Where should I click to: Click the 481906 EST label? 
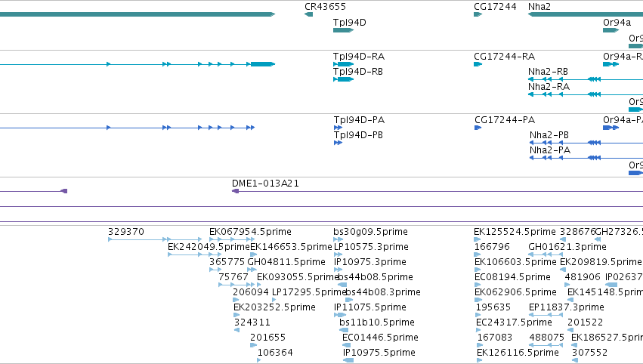point(583,277)
